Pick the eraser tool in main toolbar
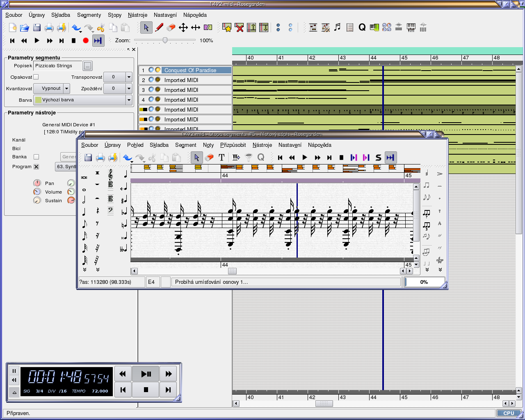 tap(171, 27)
